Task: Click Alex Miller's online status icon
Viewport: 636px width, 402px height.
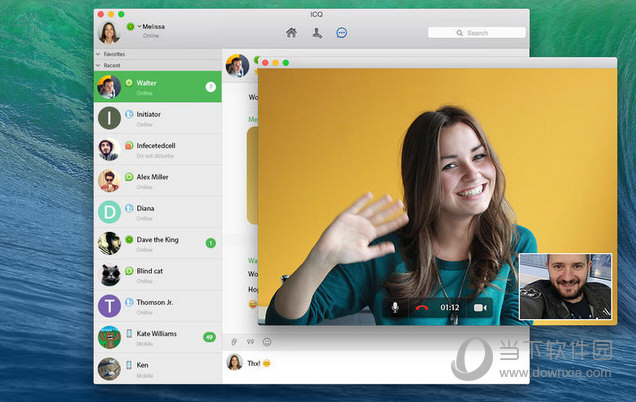Action: coord(129,176)
